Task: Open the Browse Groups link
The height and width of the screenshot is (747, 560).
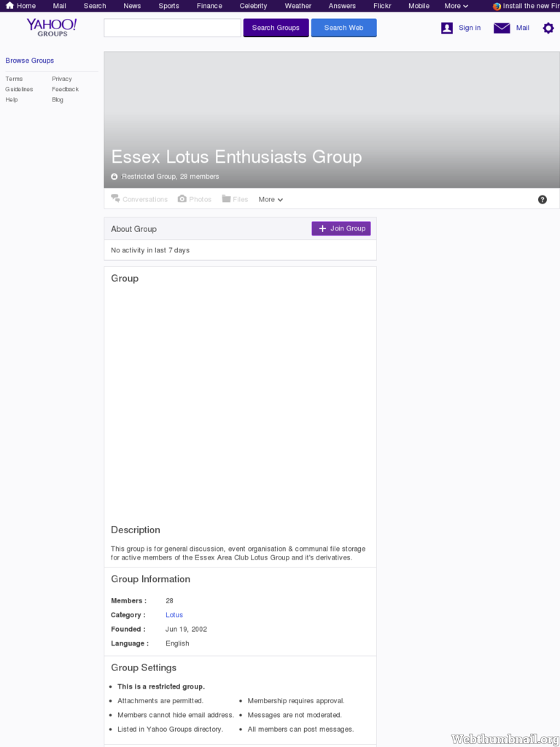Action: click(29, 61)
